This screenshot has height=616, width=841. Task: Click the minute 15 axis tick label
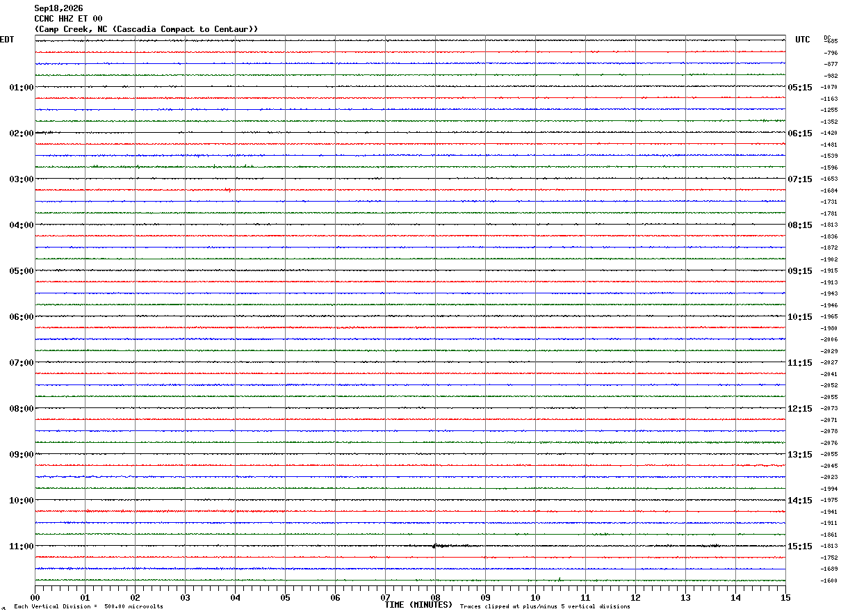(785, 597)
